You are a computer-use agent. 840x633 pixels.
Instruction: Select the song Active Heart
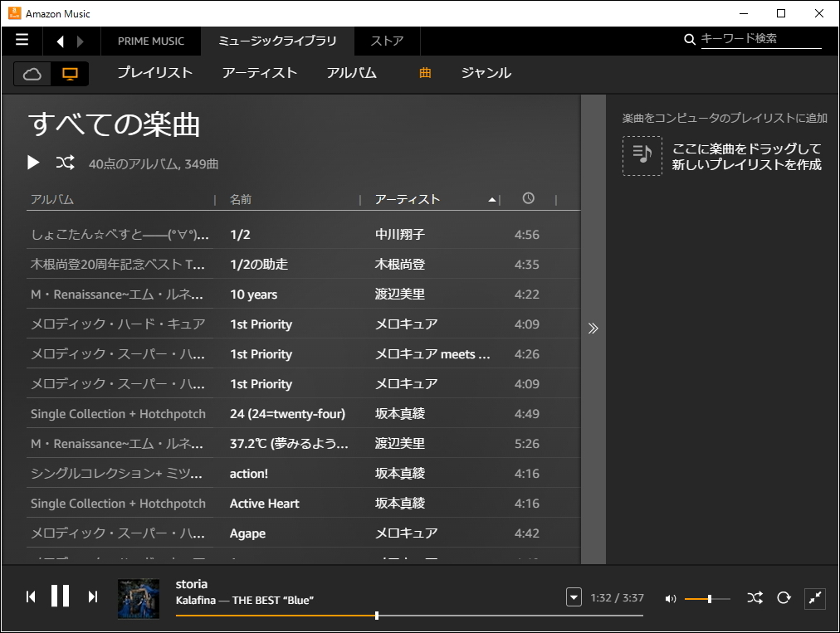(x=303, y=504)
